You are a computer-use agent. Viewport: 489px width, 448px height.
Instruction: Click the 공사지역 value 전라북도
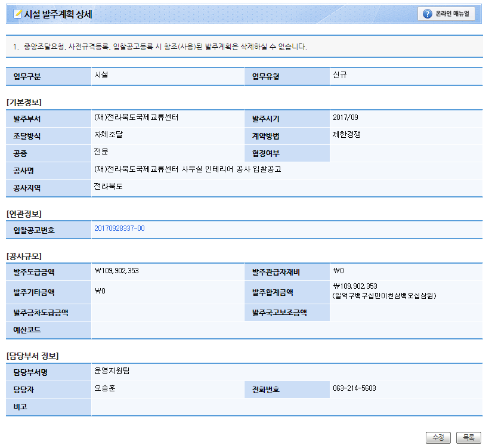point(109,186)
